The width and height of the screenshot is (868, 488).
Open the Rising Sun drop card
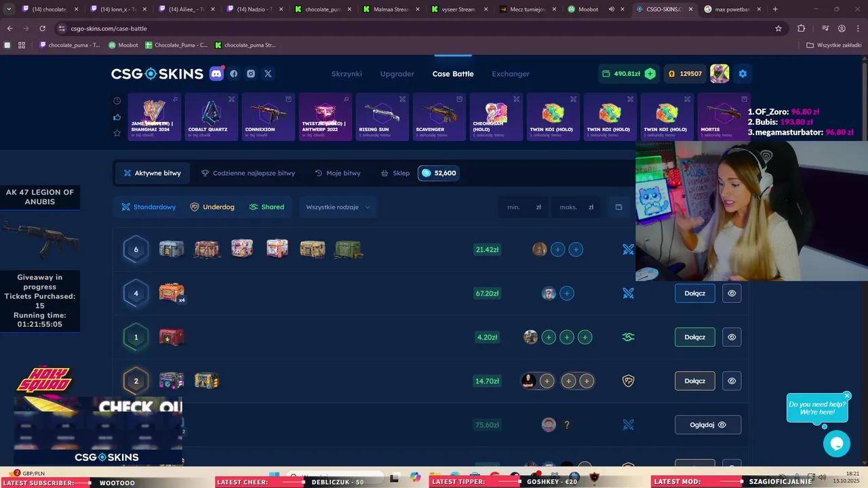(x=383, y=117)
